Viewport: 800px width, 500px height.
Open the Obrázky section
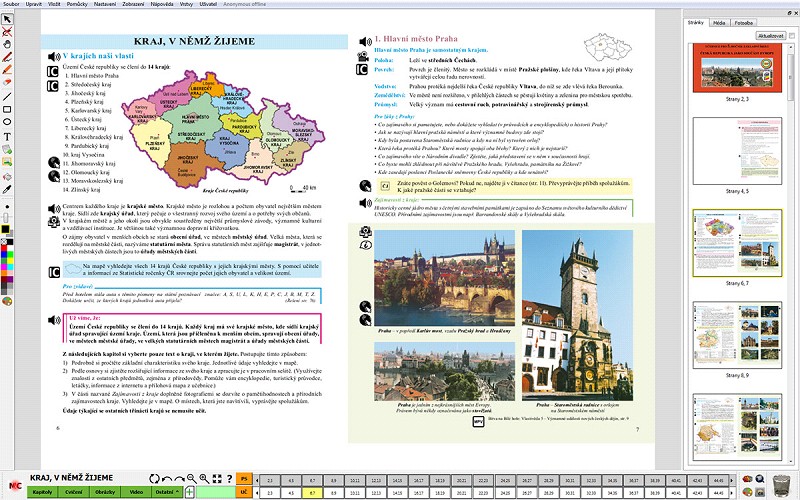click(105, 492)
